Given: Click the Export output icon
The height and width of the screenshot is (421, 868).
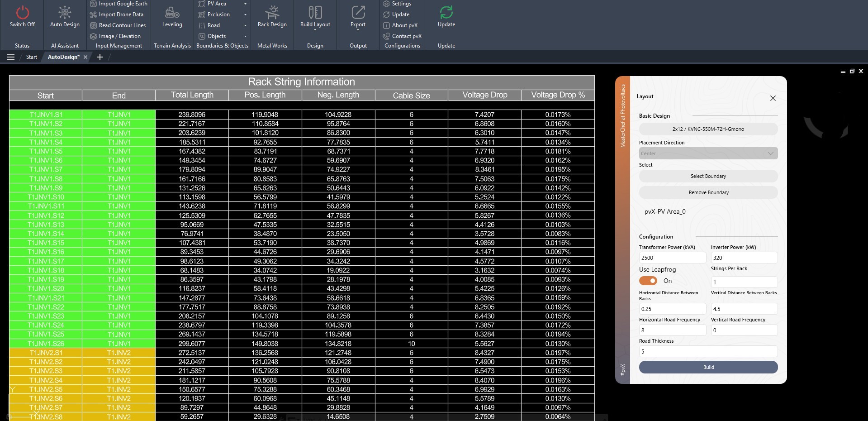Looking at the screenshot, I should [358, 12].
